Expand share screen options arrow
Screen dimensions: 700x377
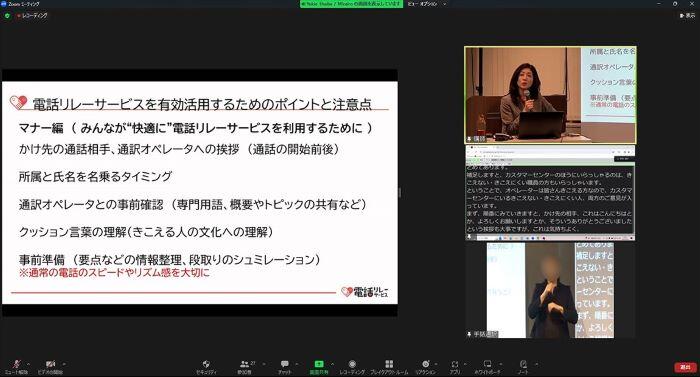(332, 364)
